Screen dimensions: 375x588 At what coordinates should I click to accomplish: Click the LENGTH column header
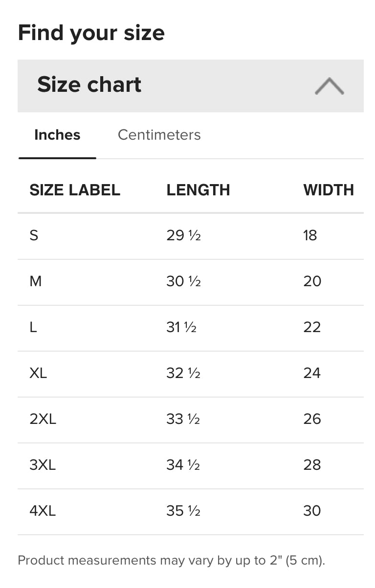click(x=198, y=190)
